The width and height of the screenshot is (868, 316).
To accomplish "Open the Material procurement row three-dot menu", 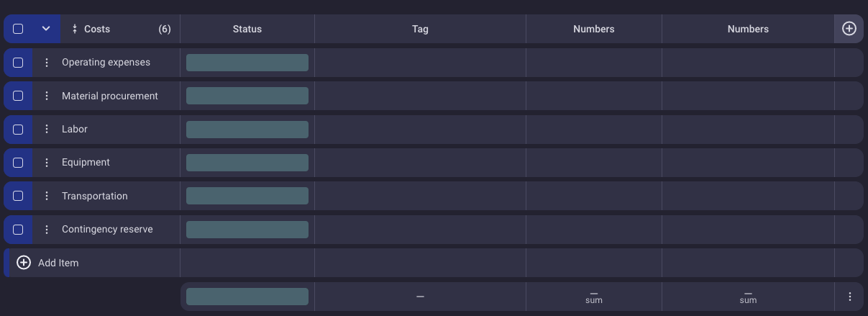I will point(47,96).
